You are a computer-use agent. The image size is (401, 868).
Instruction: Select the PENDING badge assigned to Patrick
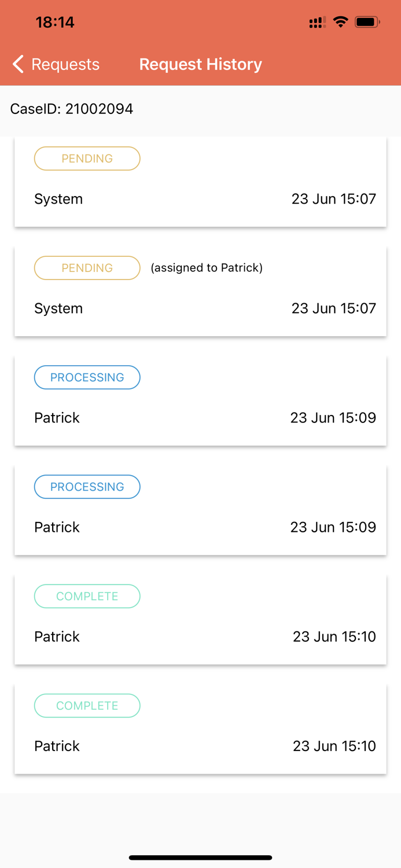(x=87, y=267)
